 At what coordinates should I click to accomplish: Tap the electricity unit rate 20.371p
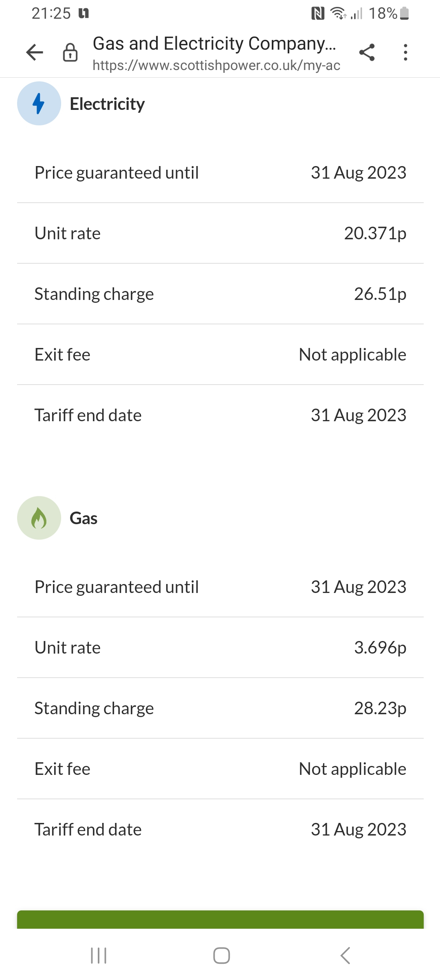coord(375,234)
